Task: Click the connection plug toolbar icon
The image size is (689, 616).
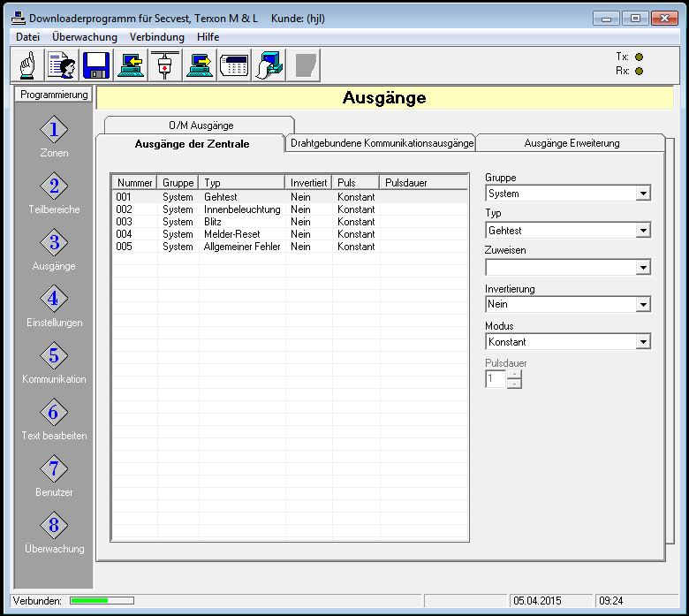Action: pos(165,65)
